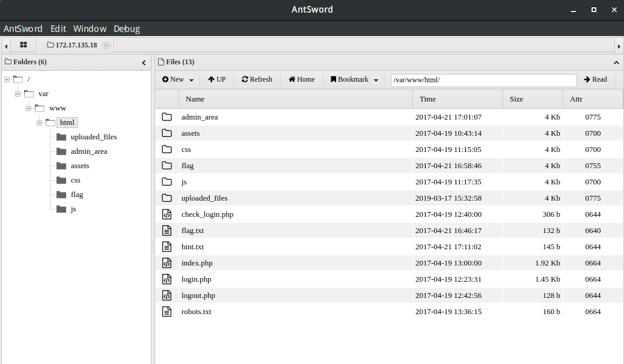Image resolution: width=624 pixels, height=364 pixels.
Task: Select the index.php file name
Action: (x=197, y=263)
